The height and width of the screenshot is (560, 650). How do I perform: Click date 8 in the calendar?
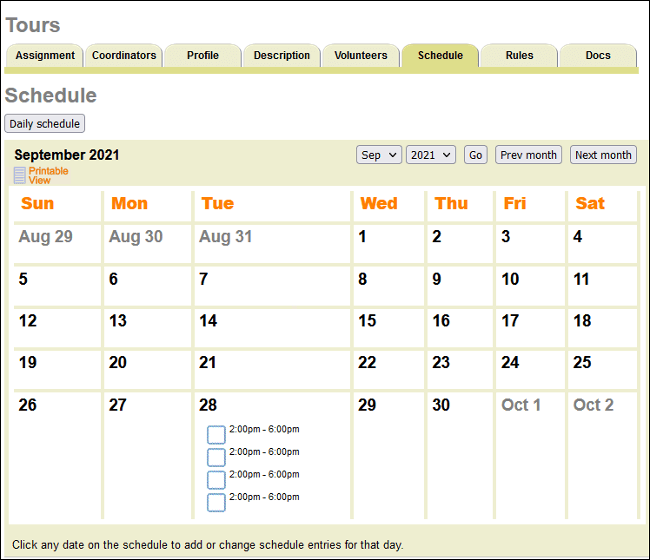[x=363, y=279]
